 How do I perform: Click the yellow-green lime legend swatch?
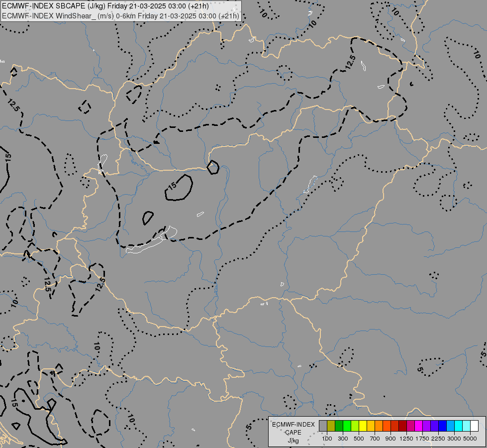355,426
